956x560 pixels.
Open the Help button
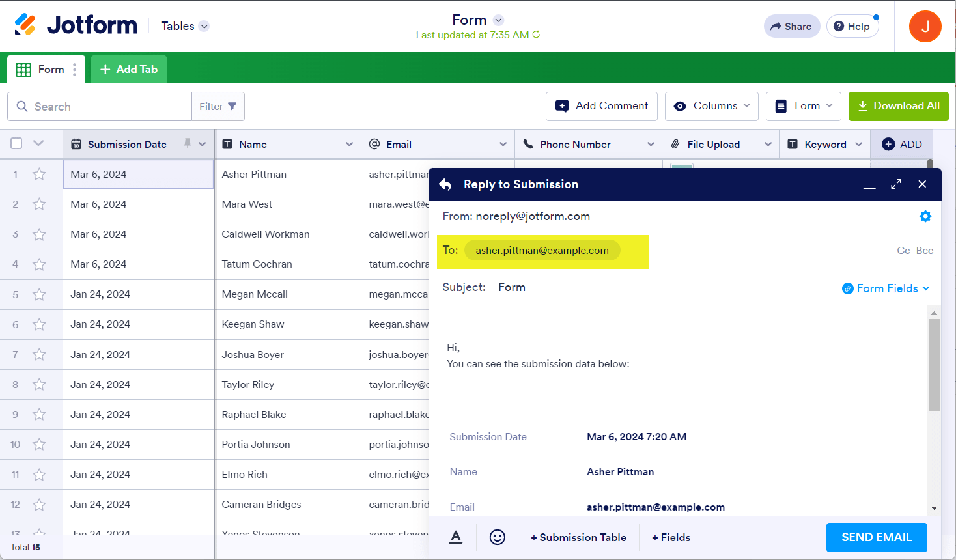tap(852, 26)
